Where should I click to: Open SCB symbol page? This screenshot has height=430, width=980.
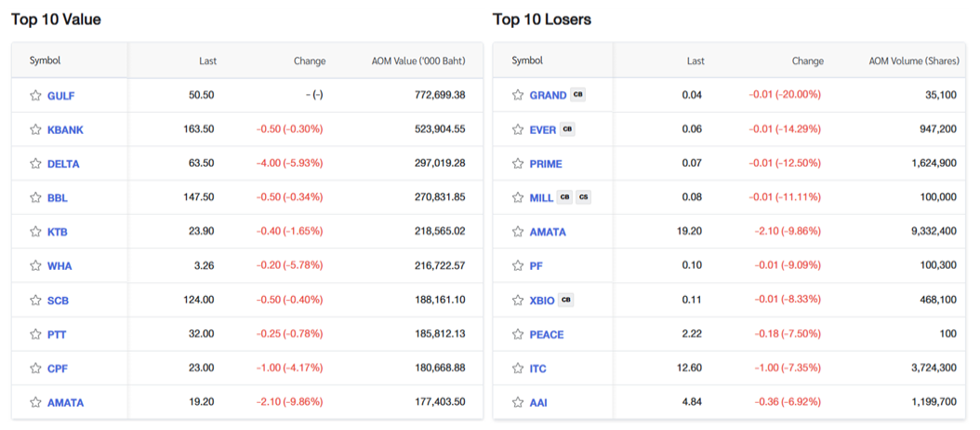58,301
